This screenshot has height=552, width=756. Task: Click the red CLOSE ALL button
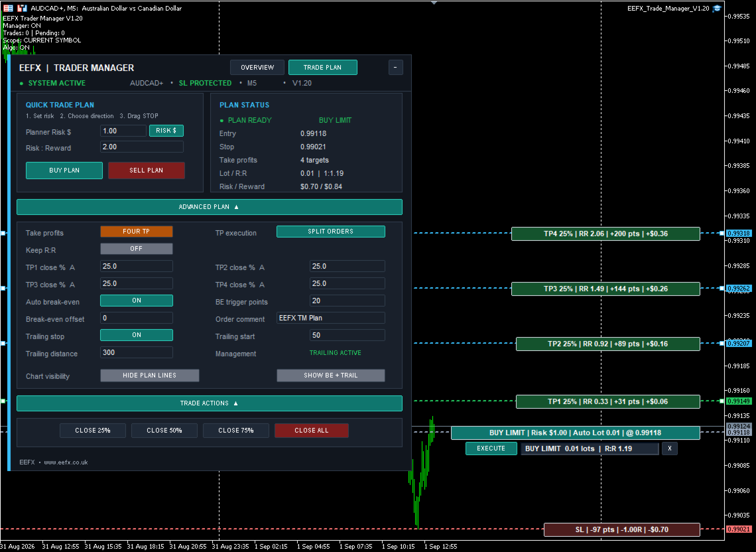pos(312,431)
